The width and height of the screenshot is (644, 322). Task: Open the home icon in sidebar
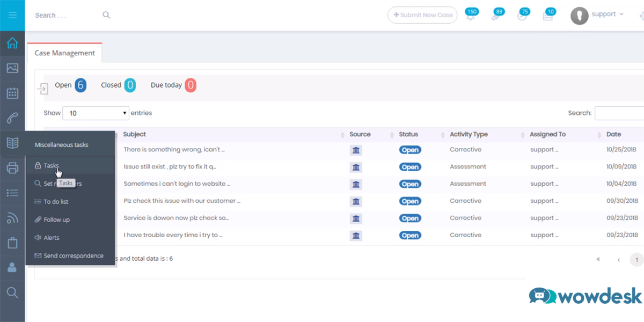coord(12,43)
